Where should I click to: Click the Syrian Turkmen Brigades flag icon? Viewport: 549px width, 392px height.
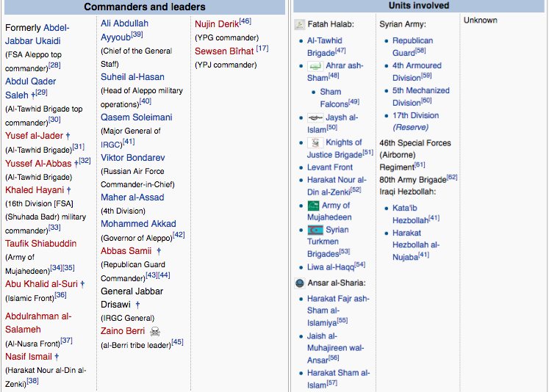pyautogui.click(x=315, y=230)
